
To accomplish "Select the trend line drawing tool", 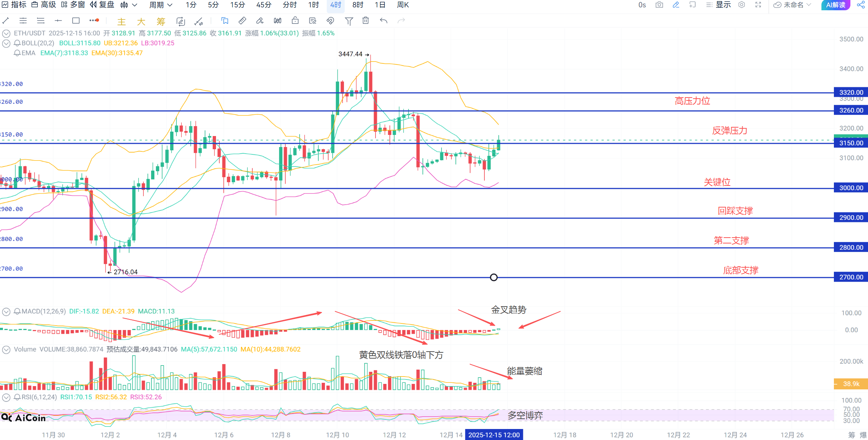I will pos(6,21).
